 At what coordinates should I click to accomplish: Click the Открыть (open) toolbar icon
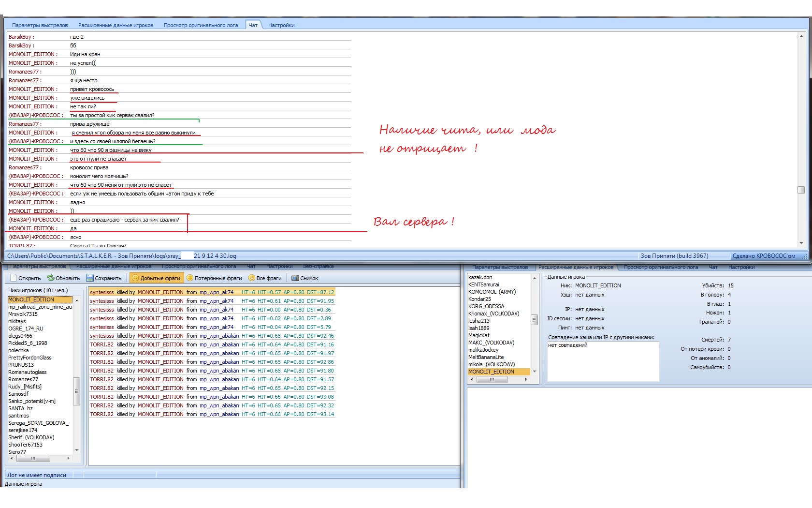click(14, 278)
